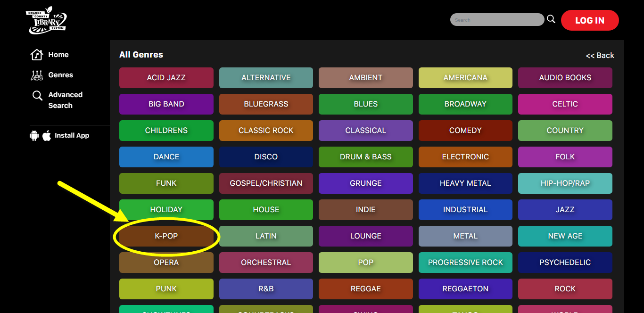Image resolution: width=644 pixels, height=313 pixels.
Task: Click the search magnifier icon beside search box
Action: click(551, 19)
